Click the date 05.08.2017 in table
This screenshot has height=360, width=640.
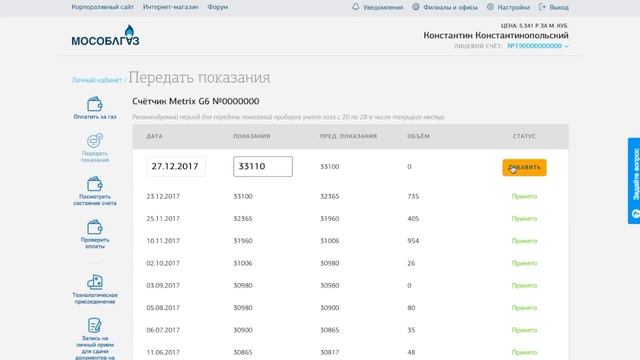[163, 308]
